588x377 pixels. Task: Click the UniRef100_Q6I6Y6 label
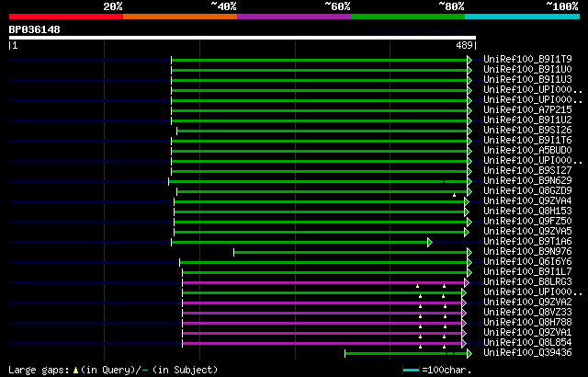coord(527,262)
